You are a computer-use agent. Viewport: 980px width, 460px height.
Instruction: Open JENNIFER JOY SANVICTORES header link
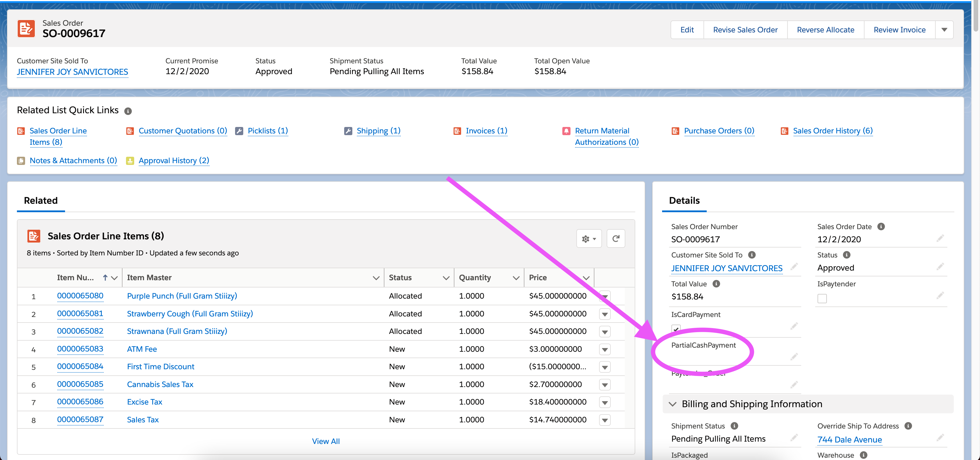pos(72,72)
